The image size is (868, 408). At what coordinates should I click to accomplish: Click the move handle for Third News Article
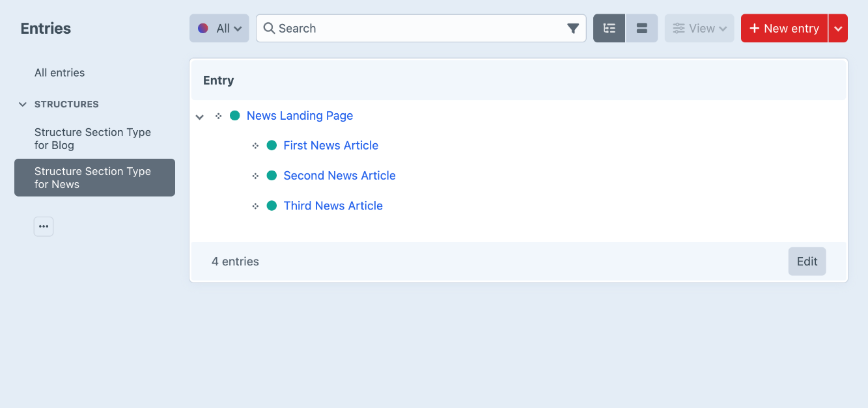(256, 206)
